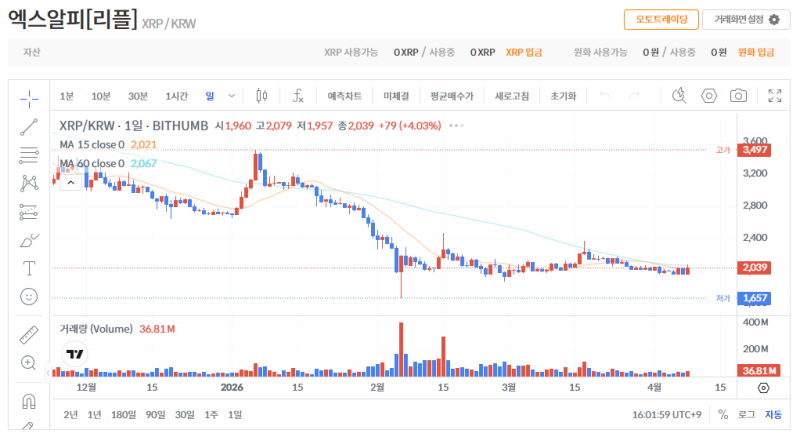800x437 pixels.
Task: Expand the timeframe dropdown chevron
Action: [232, 96]
